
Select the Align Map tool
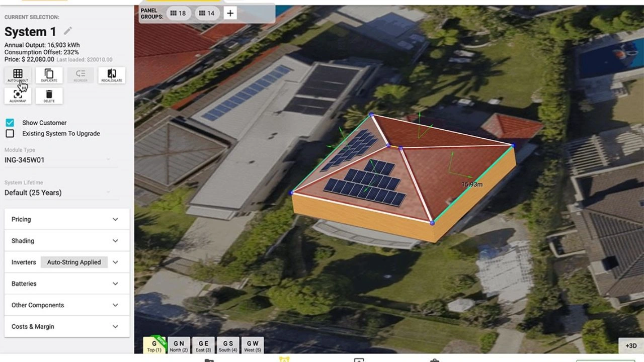pos(18,96)
